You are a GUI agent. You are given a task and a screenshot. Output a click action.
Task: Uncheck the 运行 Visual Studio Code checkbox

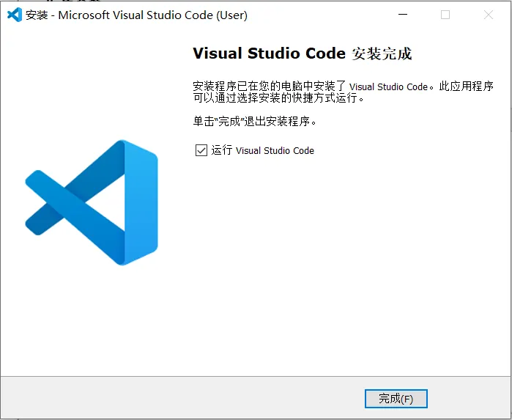click(x=201, y=150)
